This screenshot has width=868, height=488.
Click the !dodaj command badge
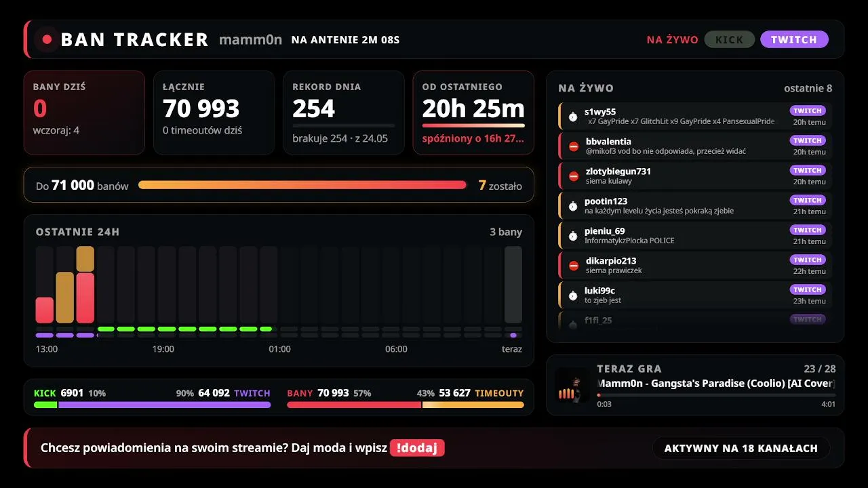click(x=417, y=448)
